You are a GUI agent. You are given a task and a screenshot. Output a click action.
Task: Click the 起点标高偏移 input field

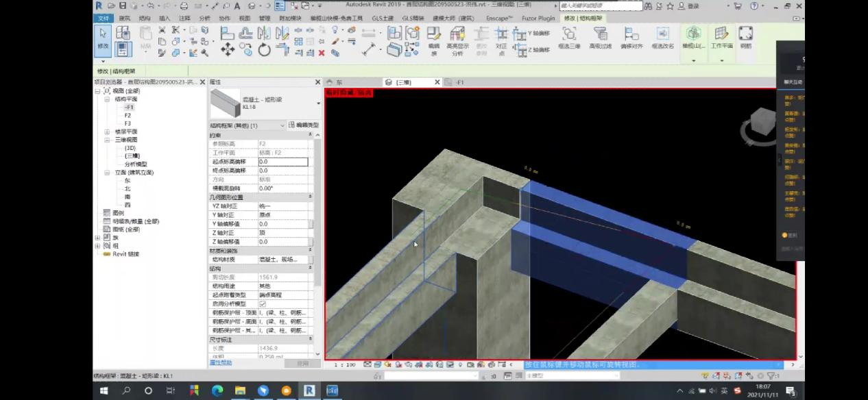click(x=283, y=162)
